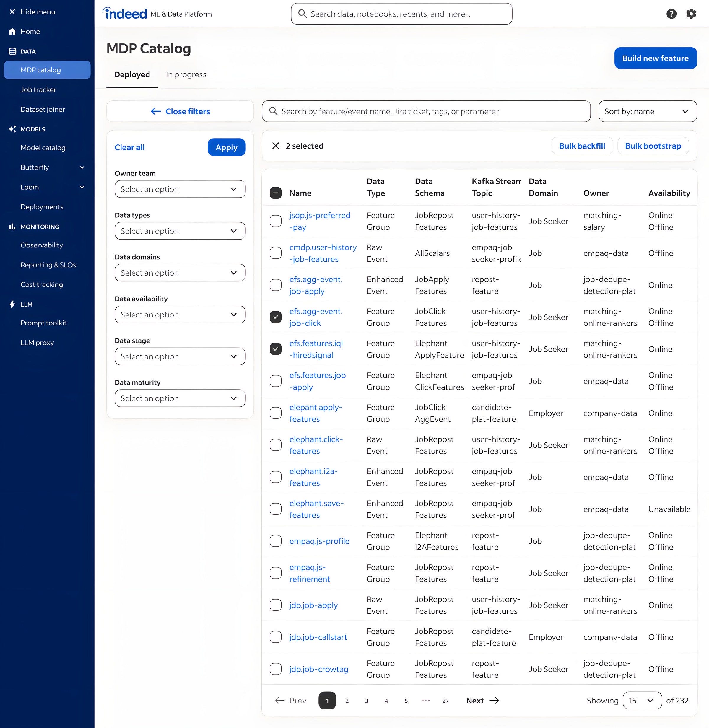
Task: Go to page 2
Action: click(347, 701)
